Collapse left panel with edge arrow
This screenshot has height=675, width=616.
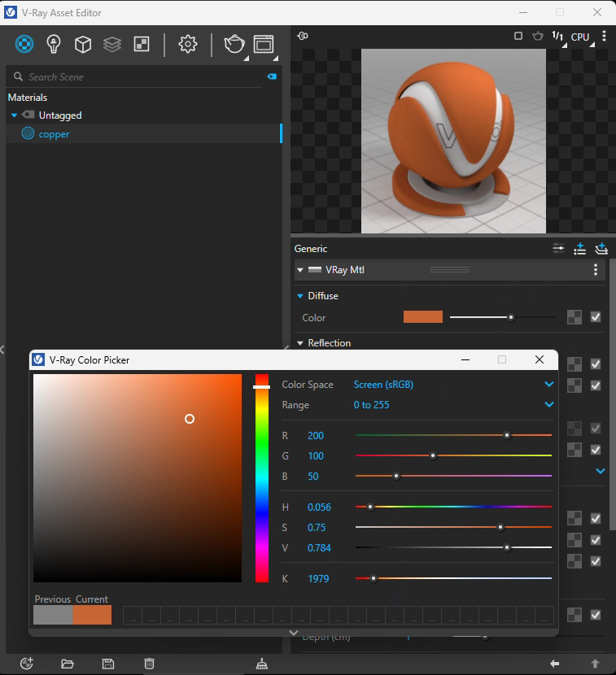click(x=2, y=350)
